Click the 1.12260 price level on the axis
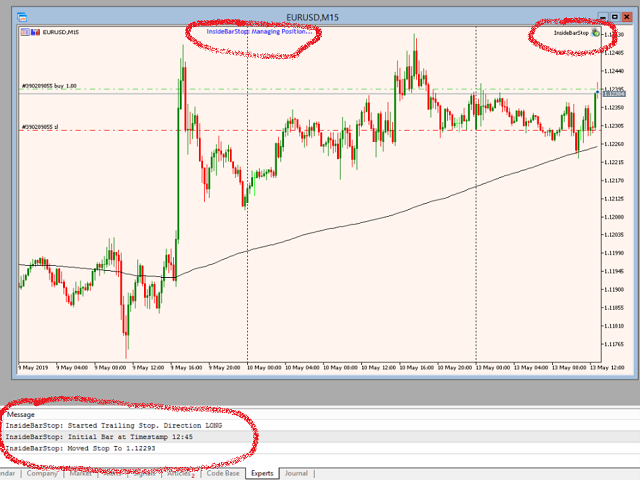Image resolution: width=640 pixels, height=480 pixels. [x=613, y=144]
